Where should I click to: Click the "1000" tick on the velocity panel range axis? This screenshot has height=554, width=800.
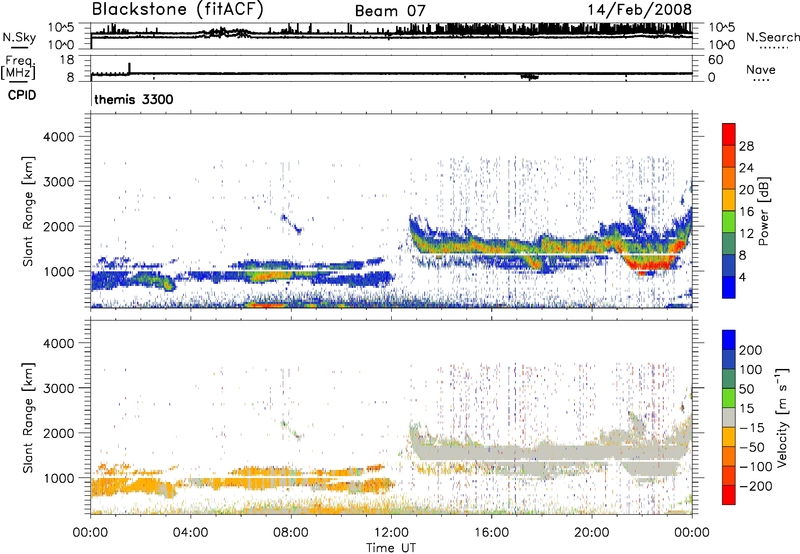[59, 478]
